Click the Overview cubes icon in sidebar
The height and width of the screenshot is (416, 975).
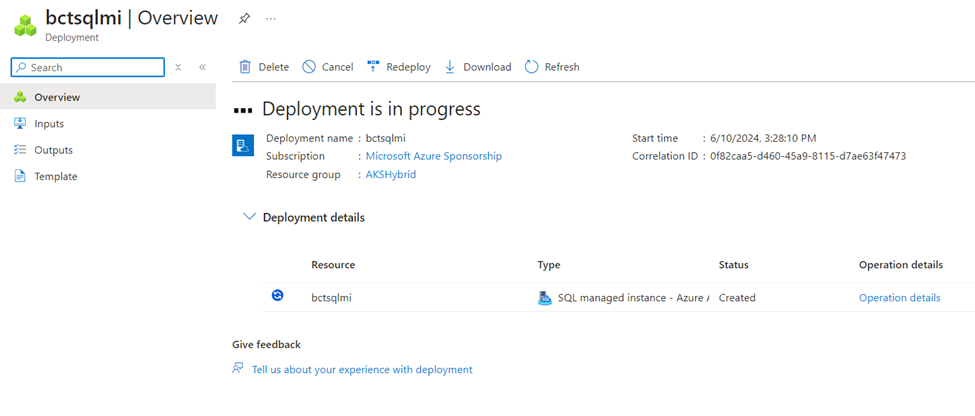pos(20,97)
